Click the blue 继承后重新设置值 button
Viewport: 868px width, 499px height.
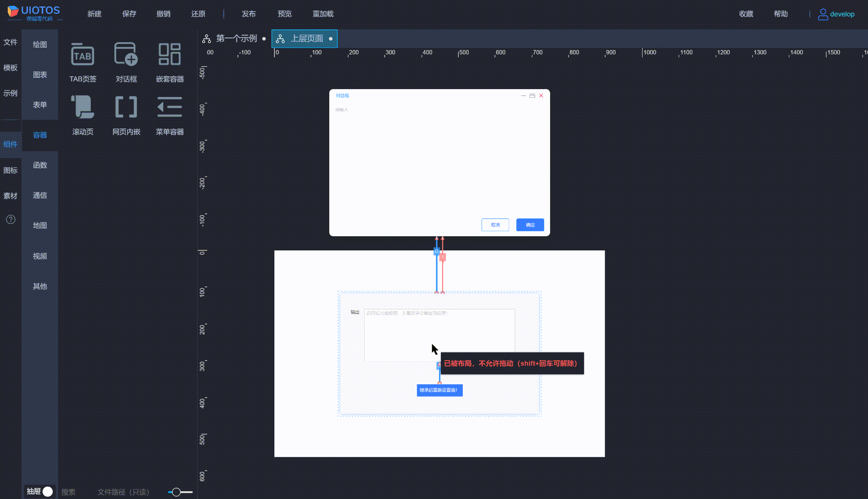coord(439,390)
